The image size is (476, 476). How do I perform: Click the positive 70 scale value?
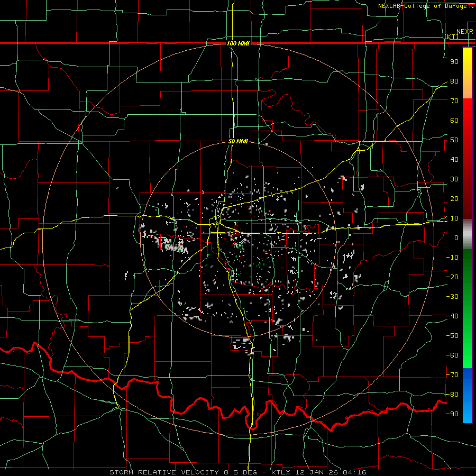[454, 101]
